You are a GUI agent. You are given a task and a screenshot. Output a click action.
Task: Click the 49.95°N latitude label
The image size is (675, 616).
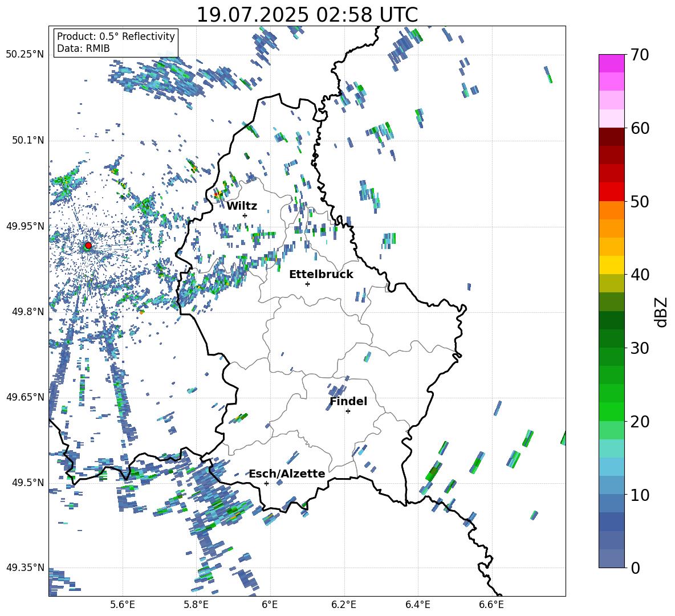[25, 226]
